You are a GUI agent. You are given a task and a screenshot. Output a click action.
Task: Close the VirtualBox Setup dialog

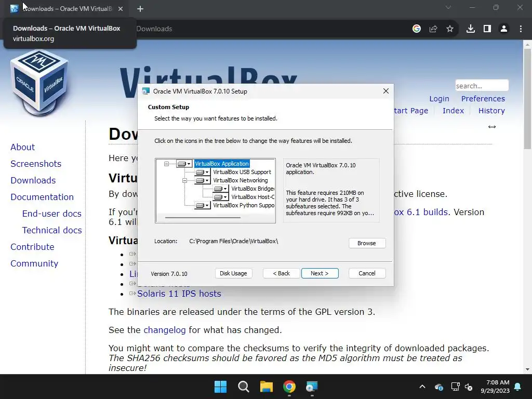(x=386, y=91)
